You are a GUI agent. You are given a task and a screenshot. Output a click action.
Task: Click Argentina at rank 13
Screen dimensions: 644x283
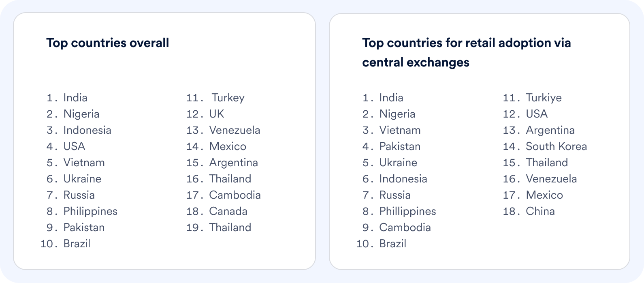pos(550,130)
